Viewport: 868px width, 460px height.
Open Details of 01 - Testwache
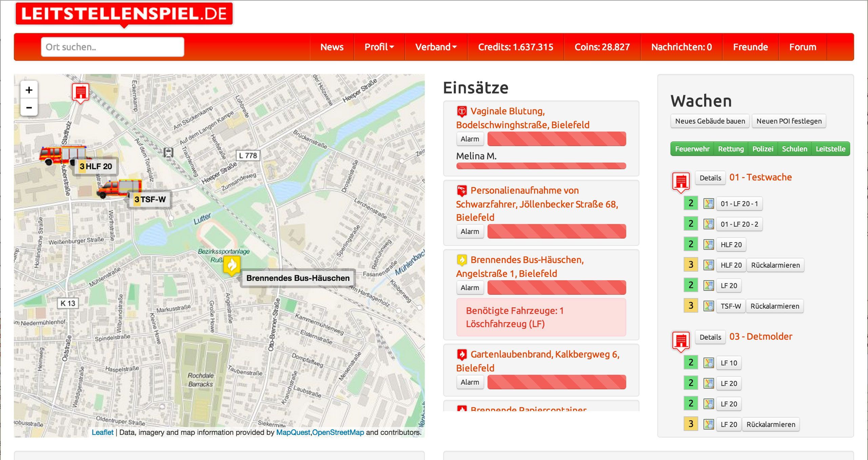pyautogui.click(x=710, y=178)
